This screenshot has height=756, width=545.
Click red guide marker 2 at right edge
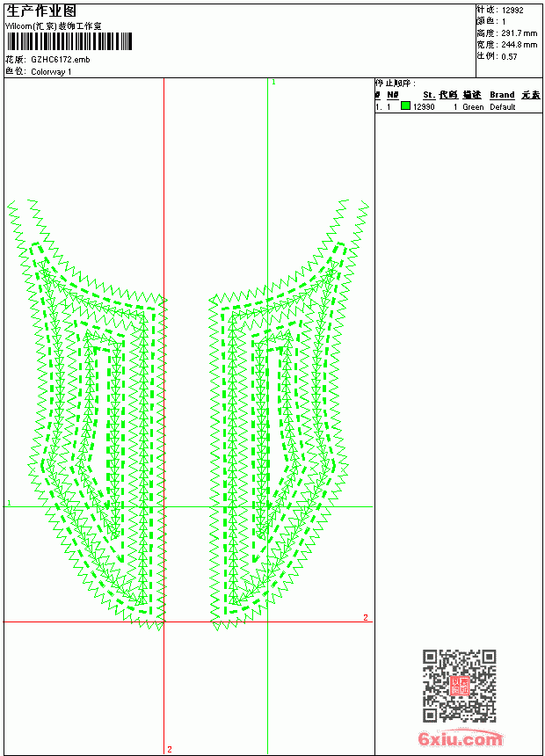tap(366, 617)
